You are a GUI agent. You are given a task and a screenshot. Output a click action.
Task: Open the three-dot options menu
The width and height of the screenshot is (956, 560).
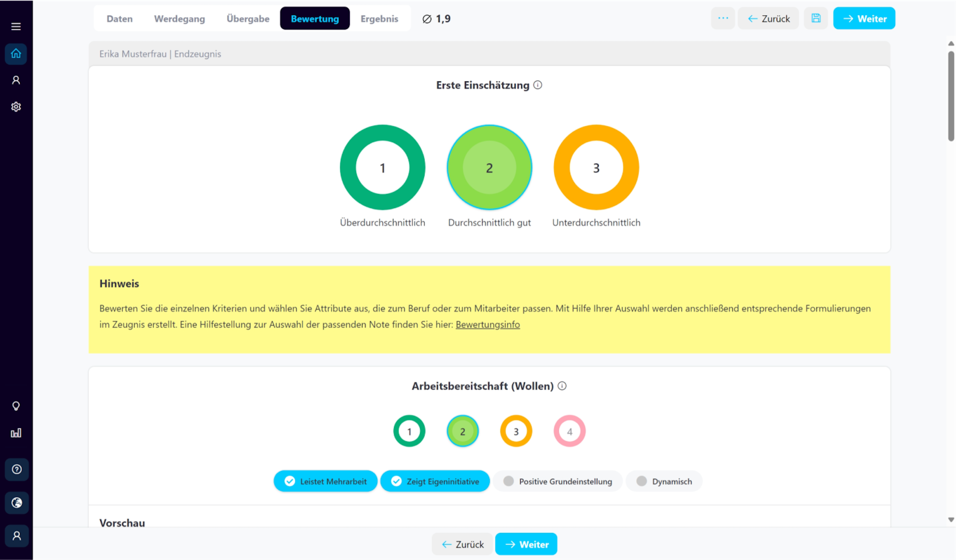723,18
